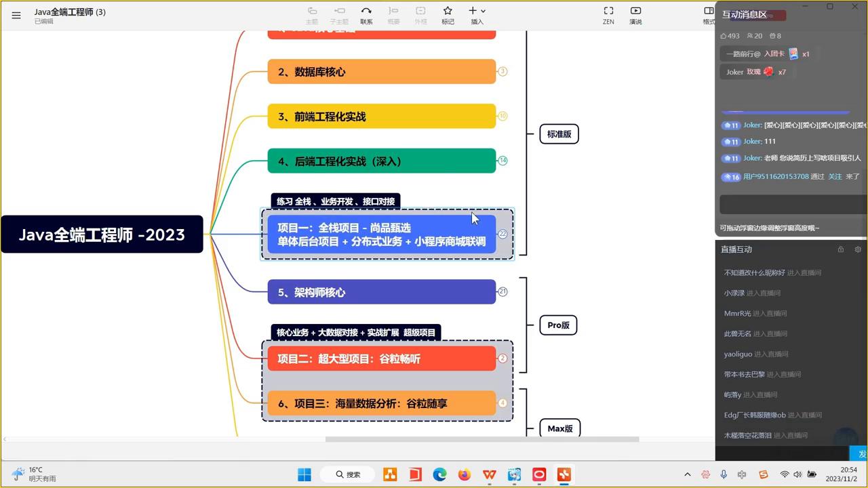Screen dimensions: 868x488
Task: Pin the 直播互动 panel
Action: click(x=841, y=249)
